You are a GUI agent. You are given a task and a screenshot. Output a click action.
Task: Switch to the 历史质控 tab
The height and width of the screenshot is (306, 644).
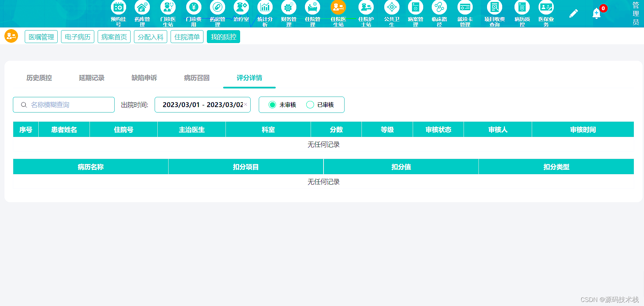point(39,78)
